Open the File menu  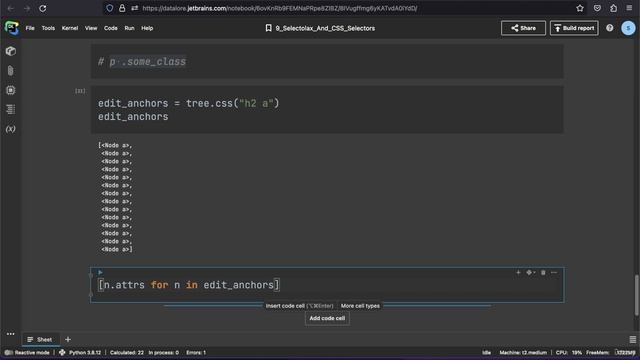[x=30, y=28]
